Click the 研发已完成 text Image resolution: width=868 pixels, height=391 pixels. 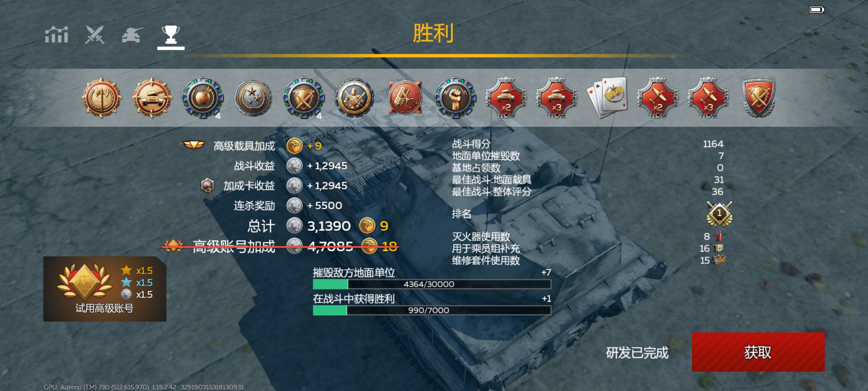tap(637, 353)
